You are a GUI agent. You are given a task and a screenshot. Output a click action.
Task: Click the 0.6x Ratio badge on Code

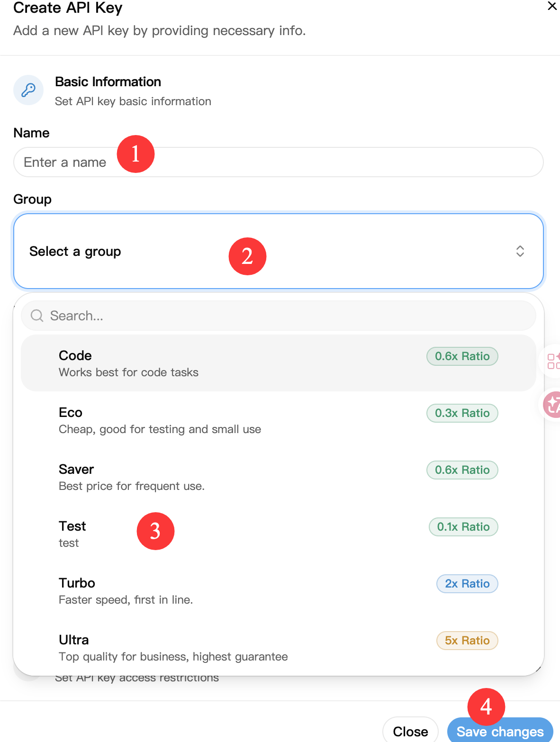tap(462, 356)
